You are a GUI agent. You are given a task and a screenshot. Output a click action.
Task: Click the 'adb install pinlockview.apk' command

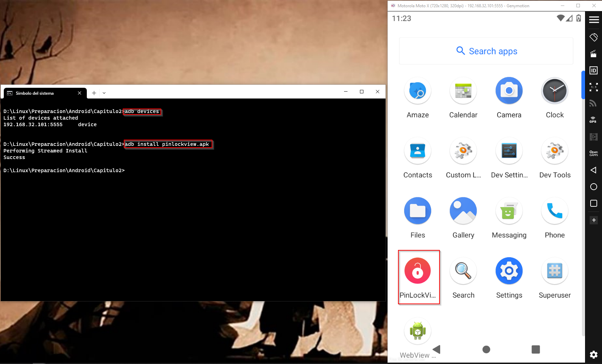(167, 144)
